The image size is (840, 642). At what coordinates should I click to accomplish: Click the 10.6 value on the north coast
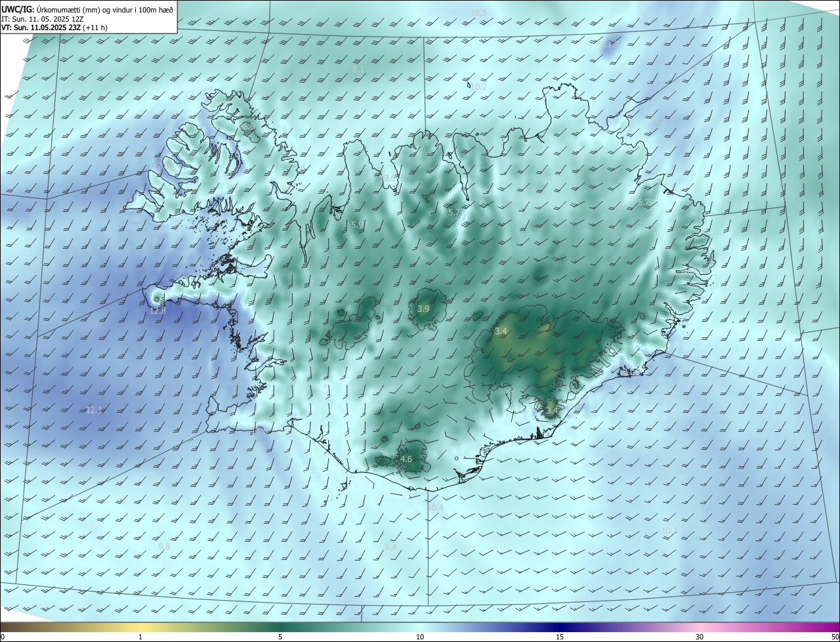[x=389, y=178]
